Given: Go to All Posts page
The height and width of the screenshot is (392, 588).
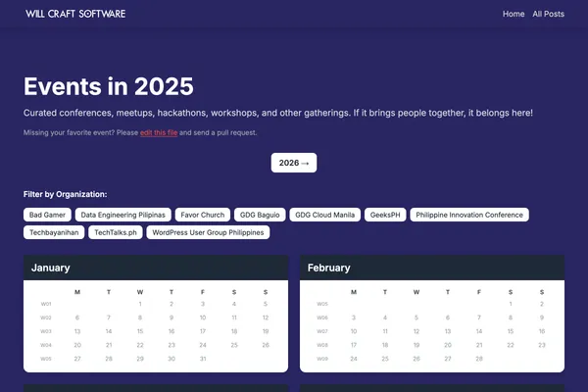Looking at the screenshot, I should (547, 14).
